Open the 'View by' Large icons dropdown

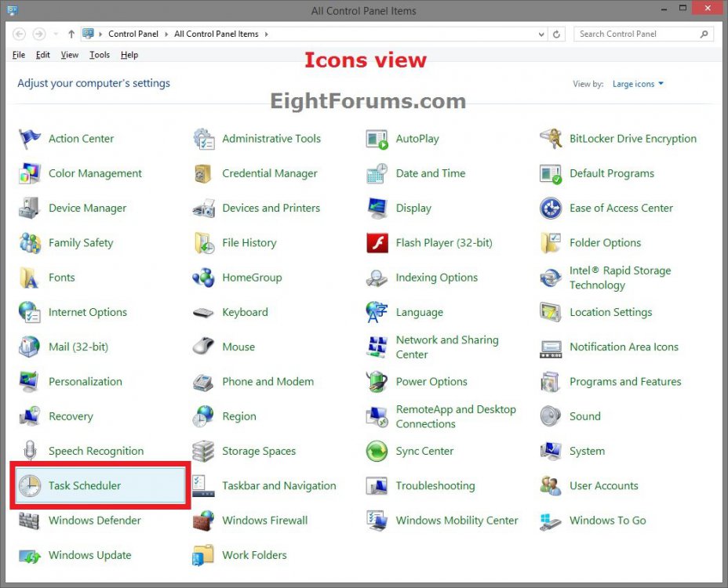pyautogui.click(x=637, y=84)
